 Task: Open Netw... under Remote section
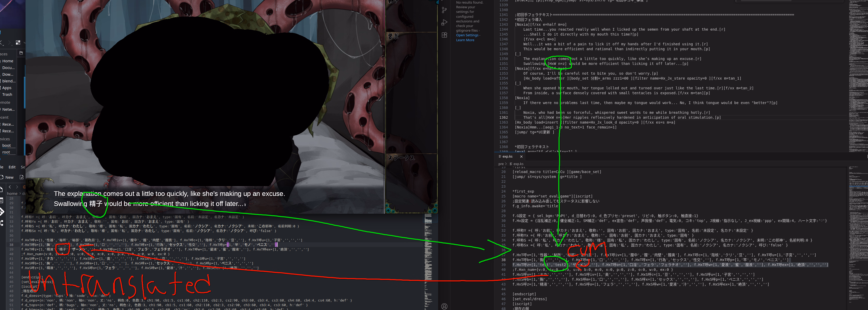pyautogui.click(x=8, y=109)
